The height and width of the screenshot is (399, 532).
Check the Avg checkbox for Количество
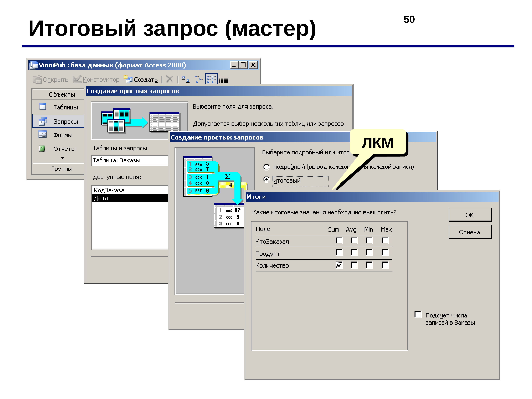point(354,265)
